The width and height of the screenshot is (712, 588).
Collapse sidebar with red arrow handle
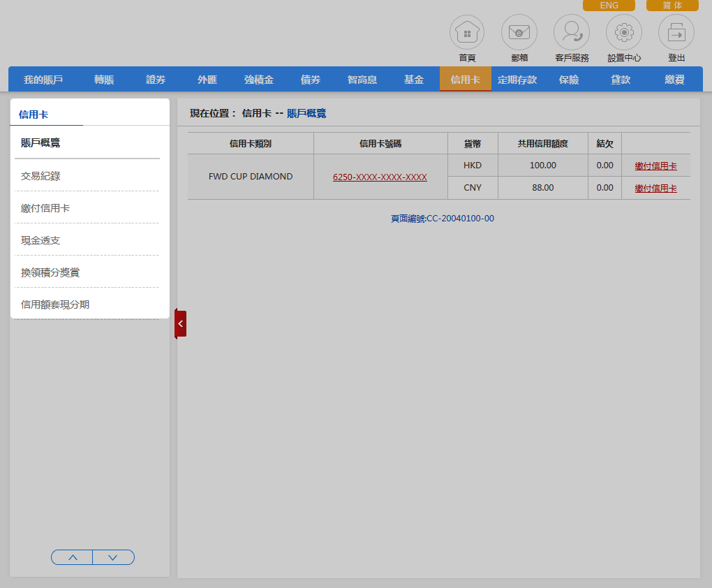coord(181,324)
